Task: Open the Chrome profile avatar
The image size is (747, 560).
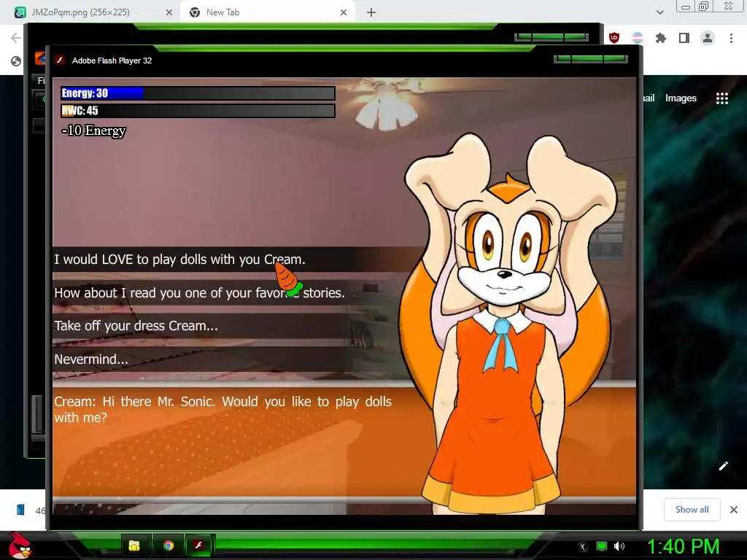Action: (x=708, y=38)
